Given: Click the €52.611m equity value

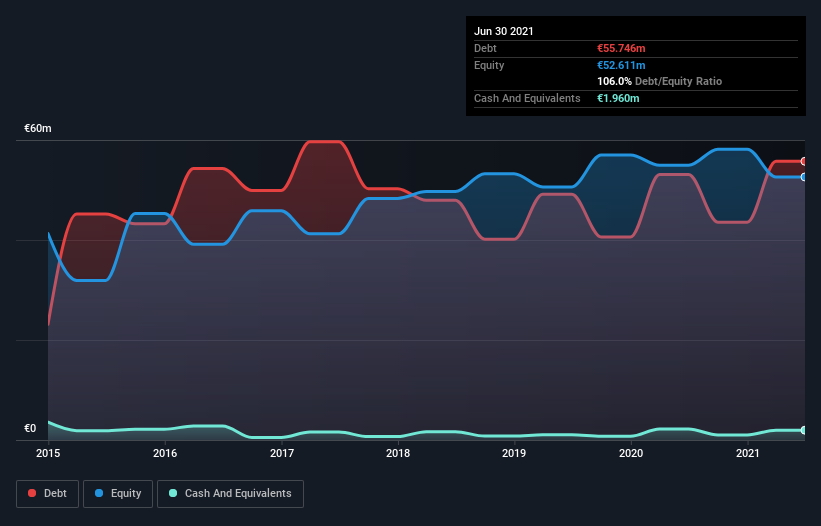Looking at the screenshot, I should [621, 65].
